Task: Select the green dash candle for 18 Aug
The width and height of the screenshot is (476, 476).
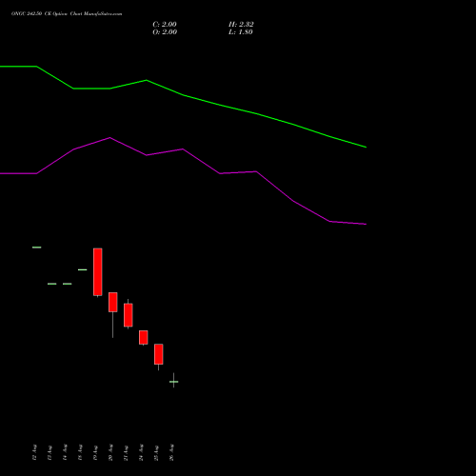Action: pyautogui.click(x=83, y=269)
